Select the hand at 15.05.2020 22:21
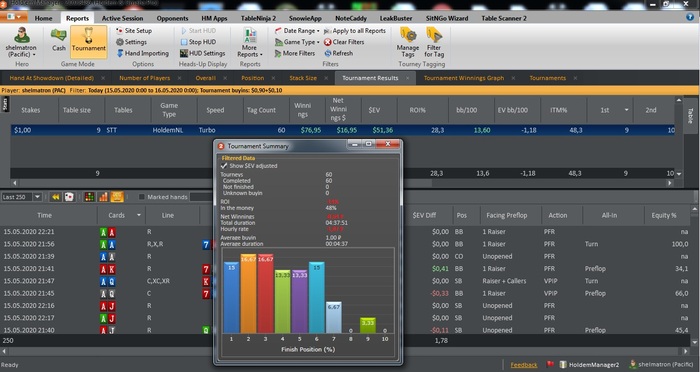This screenshot has height=372, width=700. tap(345, 232)
